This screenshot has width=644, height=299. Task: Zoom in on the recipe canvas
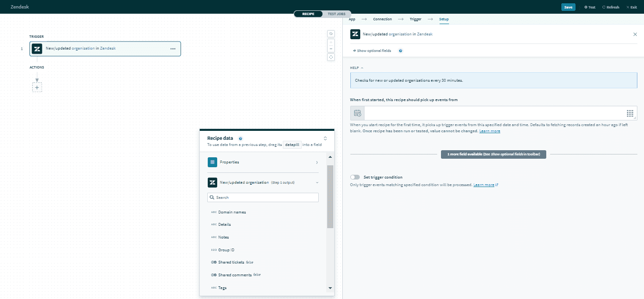tap(331, 42)
